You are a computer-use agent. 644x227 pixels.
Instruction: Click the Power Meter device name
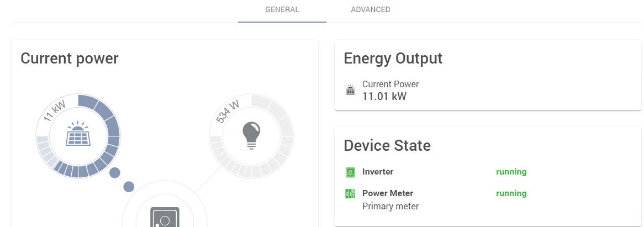click(388, 193)
